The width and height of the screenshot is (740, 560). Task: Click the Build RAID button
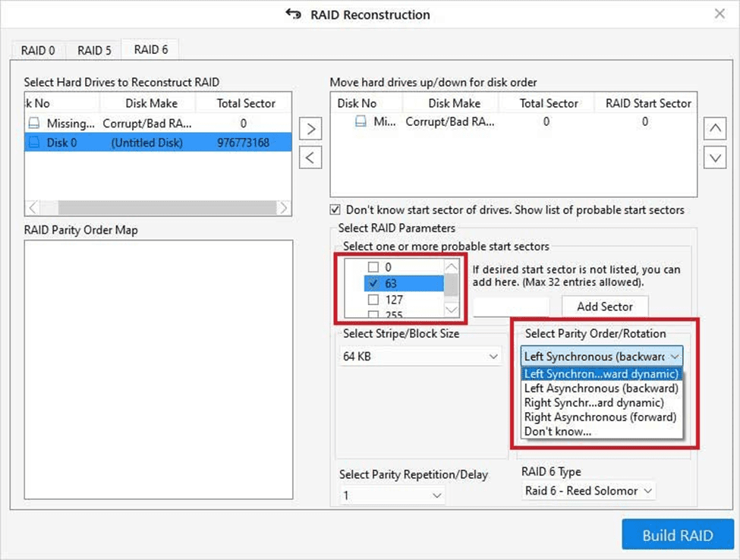coord(678,534)
